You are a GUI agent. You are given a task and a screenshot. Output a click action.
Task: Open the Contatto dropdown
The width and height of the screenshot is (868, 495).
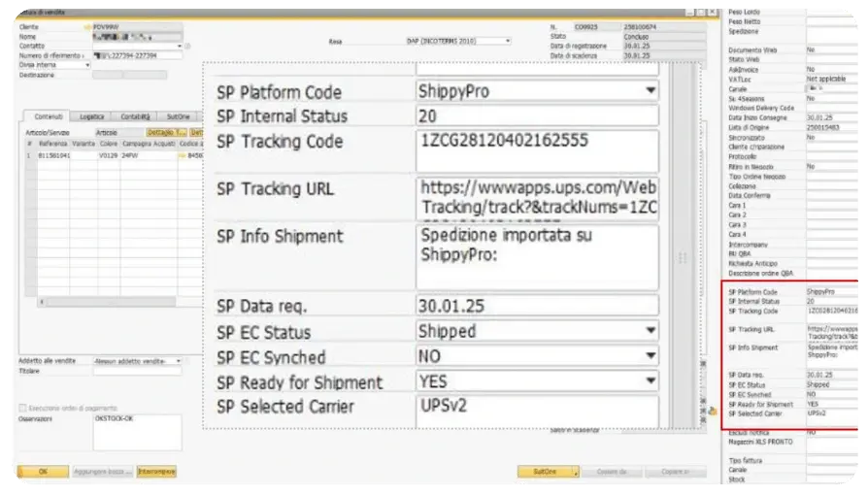[x=180, y=46]
